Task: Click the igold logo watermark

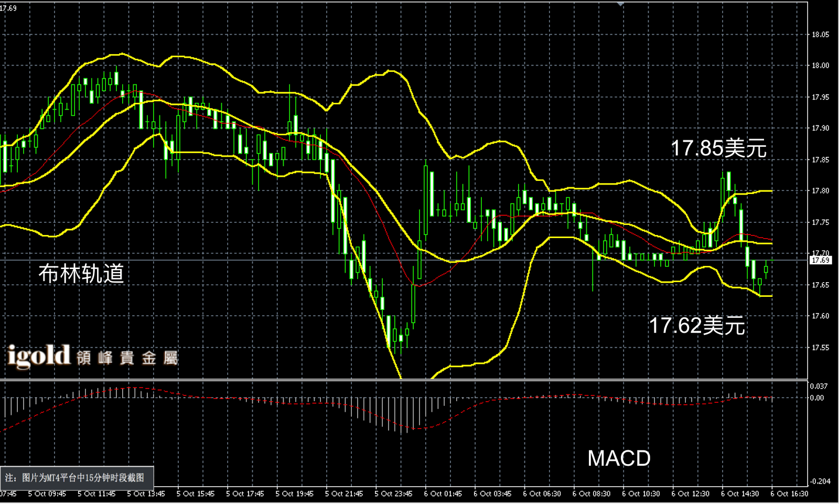Action: pos(39,356)
